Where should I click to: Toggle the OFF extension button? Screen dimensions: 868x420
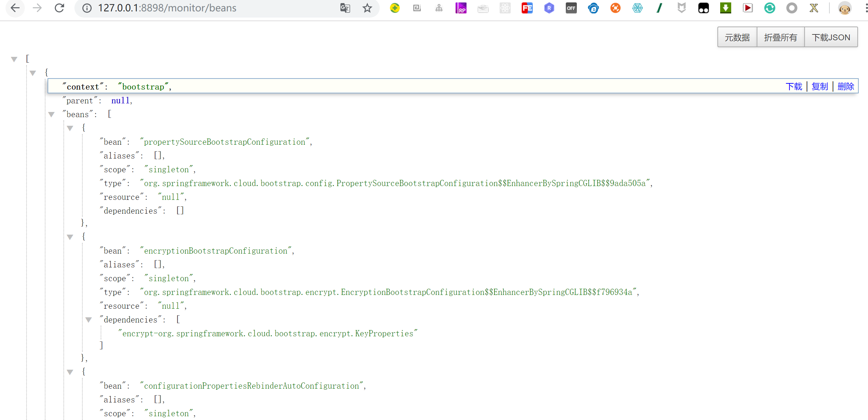click(x=571, y=8)
